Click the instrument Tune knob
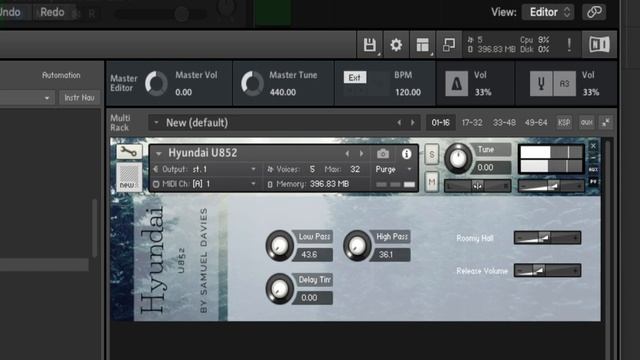640x360 pixels. (x=458, y=158)
